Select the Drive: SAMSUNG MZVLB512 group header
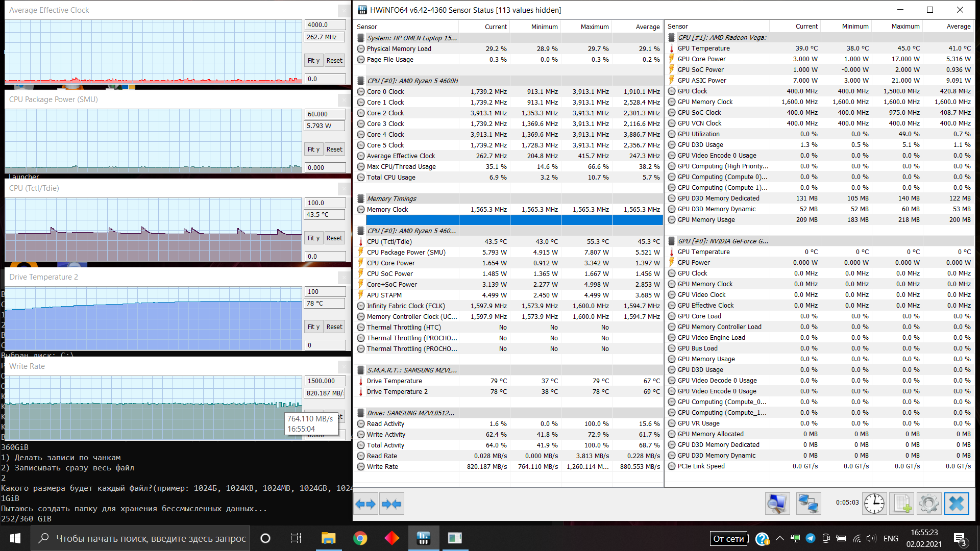The height and width of the screenshot is (551, 980). [x=509, y=413]
